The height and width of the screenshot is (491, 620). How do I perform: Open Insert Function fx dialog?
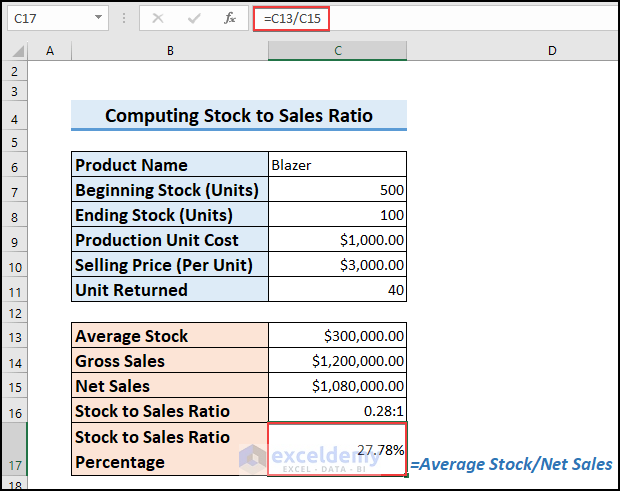pyautogui.click(x=229, y=18)
